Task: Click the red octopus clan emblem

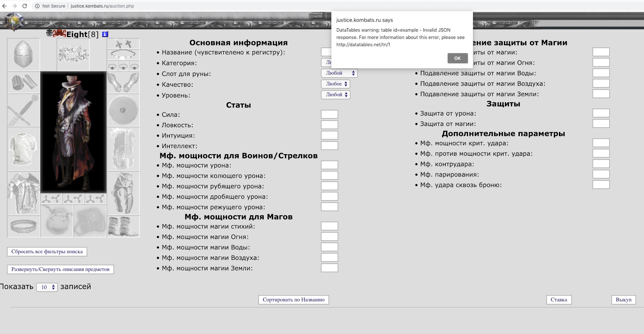Action: tap(59, 33)
